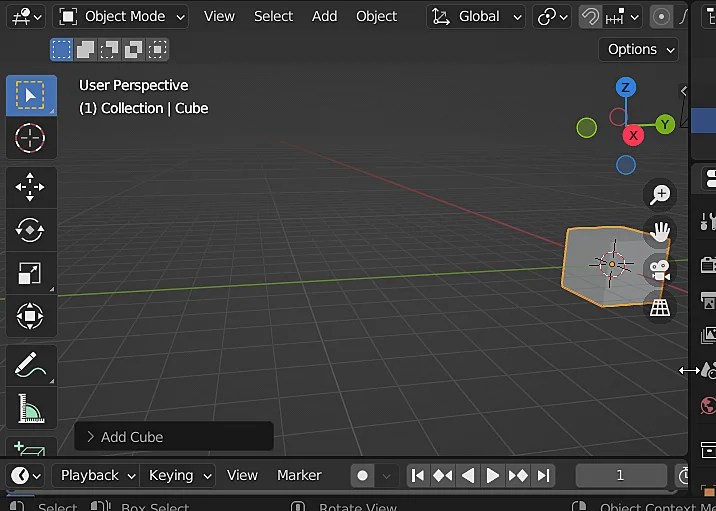The width and height of the screenshot is (716, 511).
Task: Select the Cursor tool
Action: (x=31, y=137)
